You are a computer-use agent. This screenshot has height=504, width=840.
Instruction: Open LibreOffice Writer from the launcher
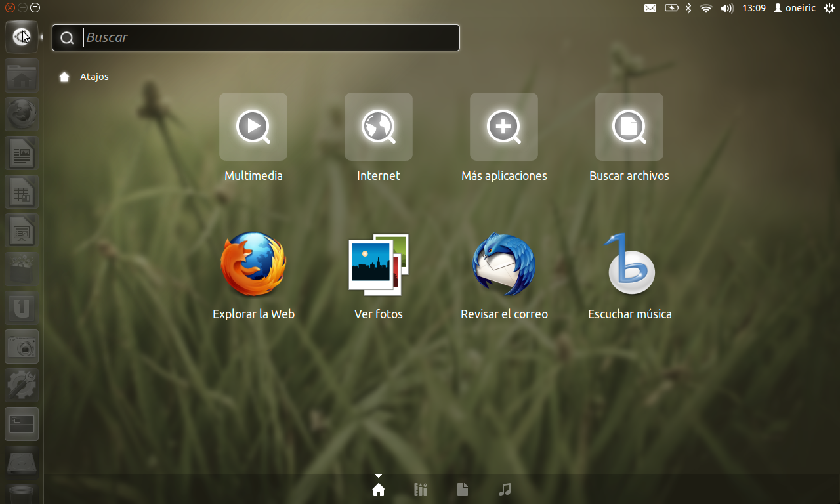coord(22,154)
